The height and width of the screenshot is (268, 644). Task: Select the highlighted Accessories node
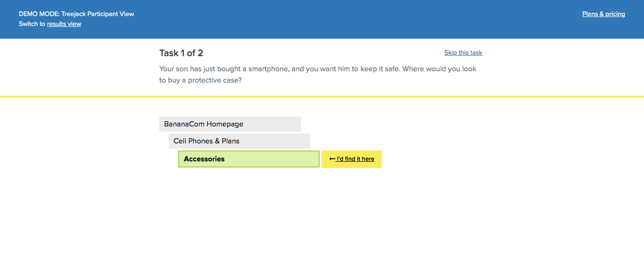coord(249,159)
